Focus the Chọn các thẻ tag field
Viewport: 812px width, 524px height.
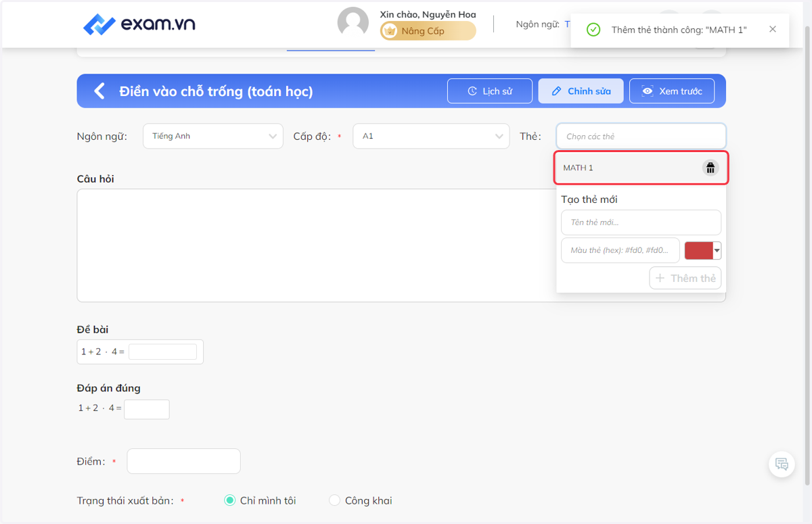click(x=641, y=136)
